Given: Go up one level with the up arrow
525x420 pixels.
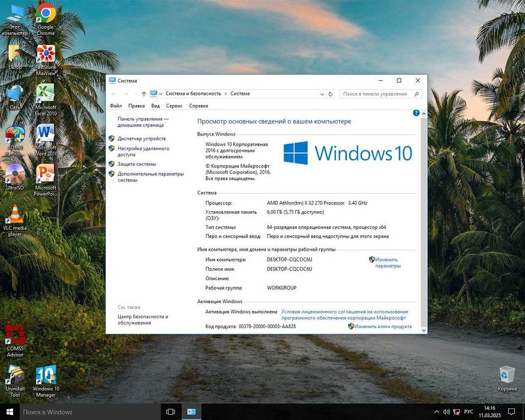Looking at the screenshot, I should click(x=143, y=94).
